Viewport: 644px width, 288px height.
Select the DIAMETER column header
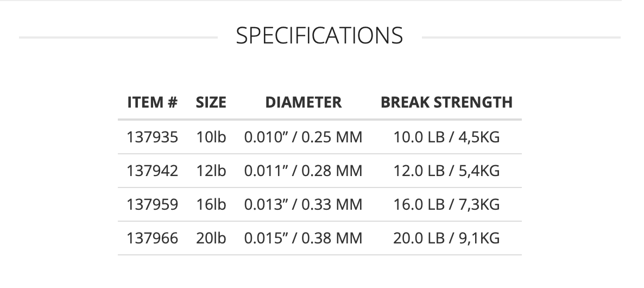[303, 102]
